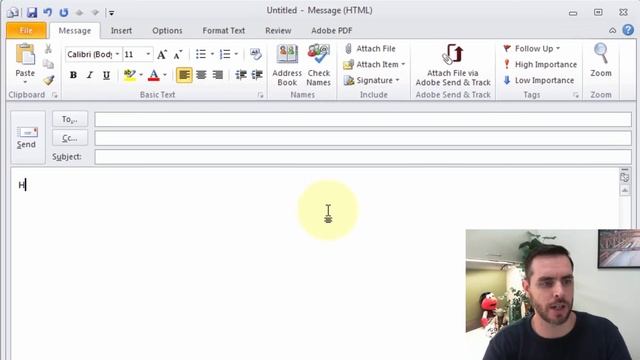Screen dimensions: 640x360
Task: Open the Adobe PDF tab
Action: click(x=331, y=31)
